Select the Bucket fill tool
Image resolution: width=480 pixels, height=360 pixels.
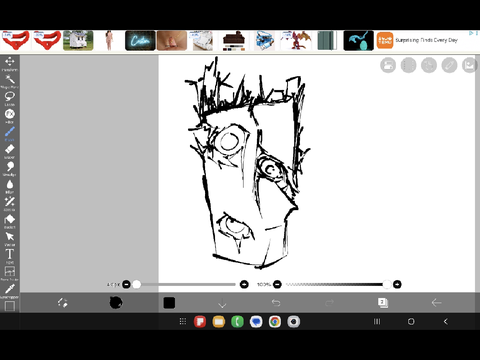click(10, 221)
